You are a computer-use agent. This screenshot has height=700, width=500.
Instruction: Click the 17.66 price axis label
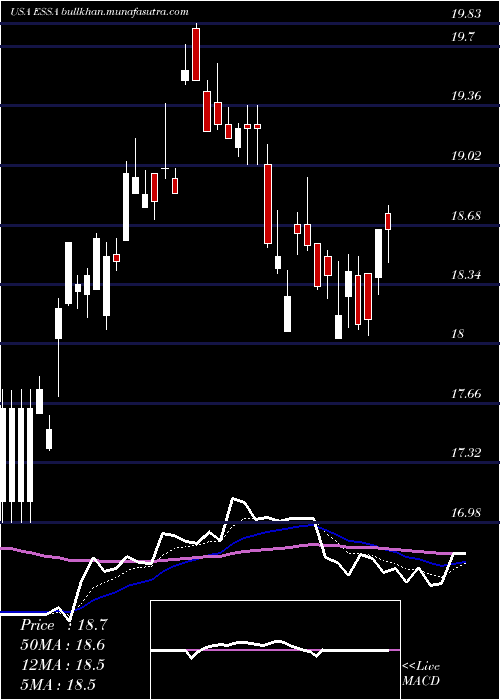coord(466,394)
